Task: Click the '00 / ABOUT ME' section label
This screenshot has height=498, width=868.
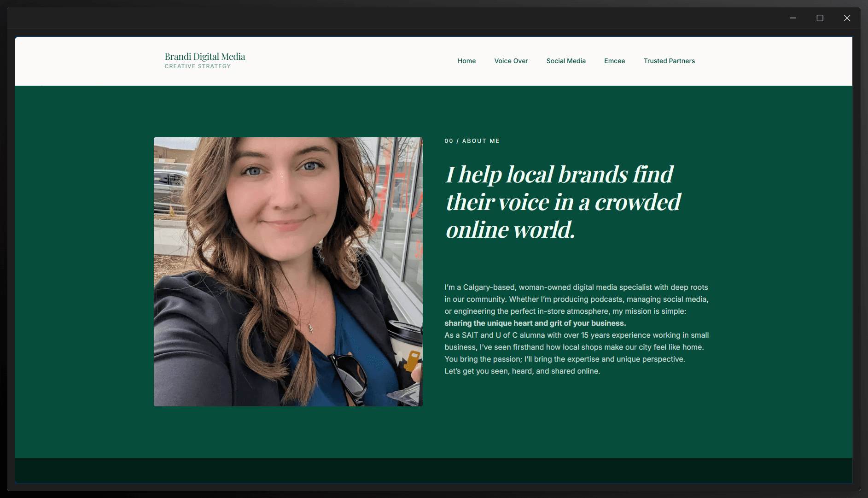Action: (x=472, y=141)
